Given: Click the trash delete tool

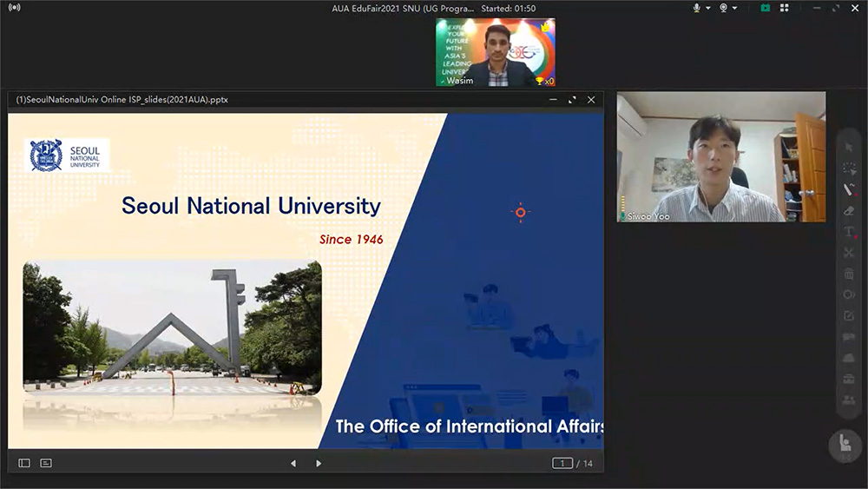Looking at the screenshot, I should pos(849,274).
